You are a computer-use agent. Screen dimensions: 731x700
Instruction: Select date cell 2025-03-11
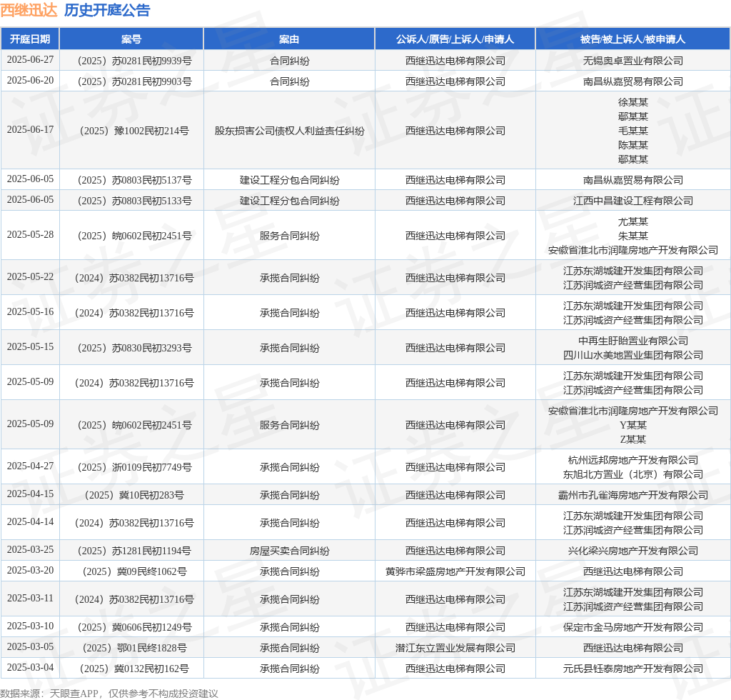point(30,598)
